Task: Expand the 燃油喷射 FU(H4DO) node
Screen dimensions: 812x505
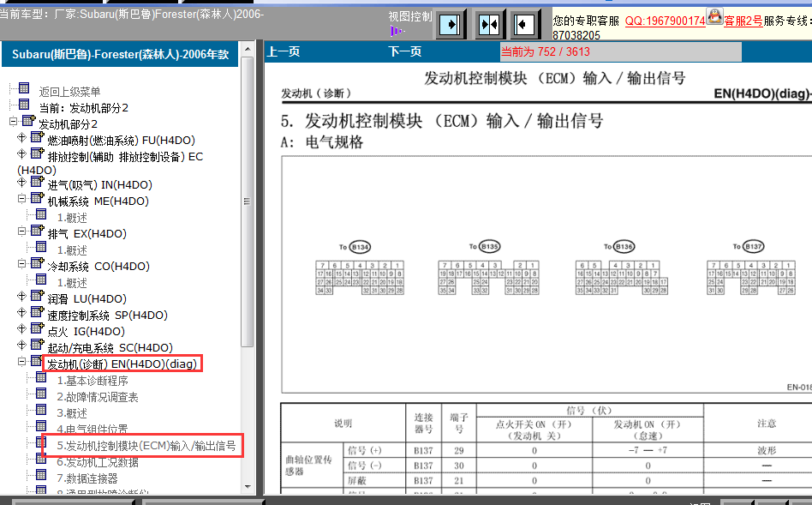Action: [21, 137]
